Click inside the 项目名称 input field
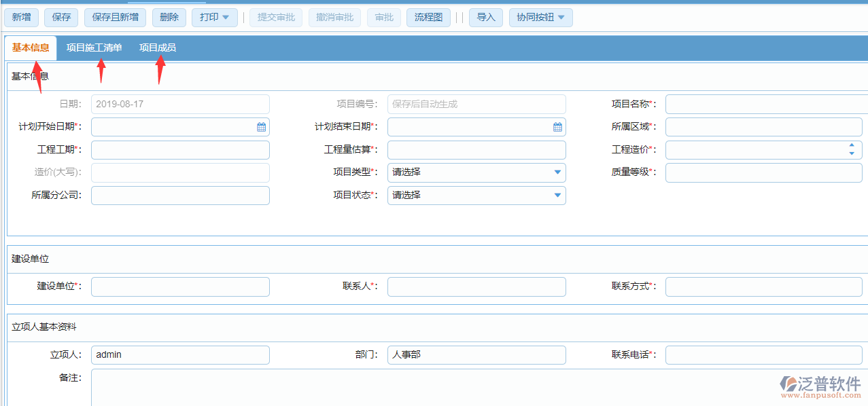The height and width of the screenshot is (406, 868). click(x=763, y=103)
